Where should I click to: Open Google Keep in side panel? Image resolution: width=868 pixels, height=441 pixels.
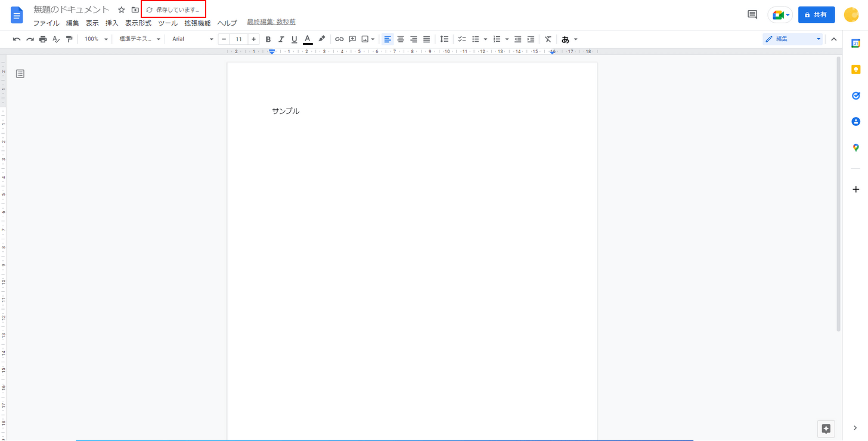(855, 69)
